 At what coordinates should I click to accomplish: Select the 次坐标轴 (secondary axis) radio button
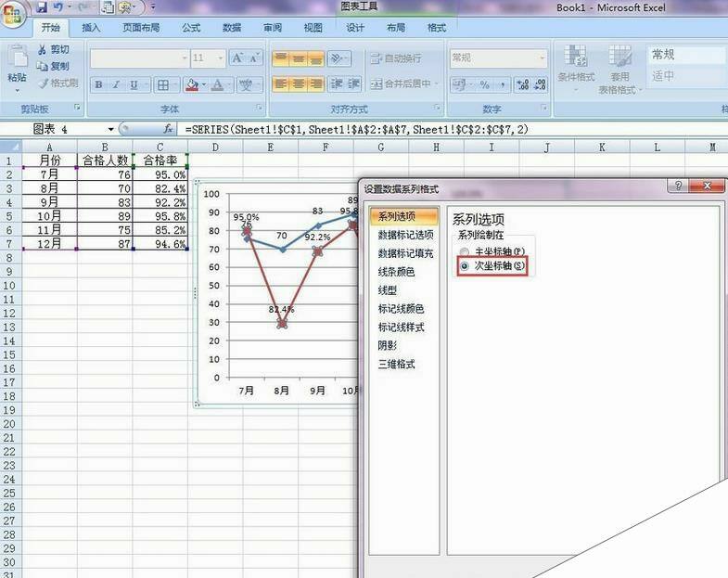tap(464, 266)
